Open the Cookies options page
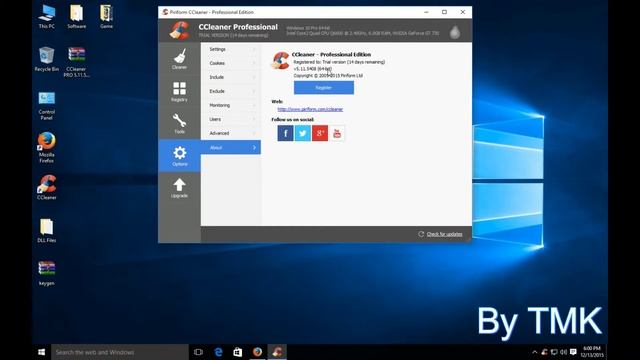Screen dimensions: 640x360 231,63
